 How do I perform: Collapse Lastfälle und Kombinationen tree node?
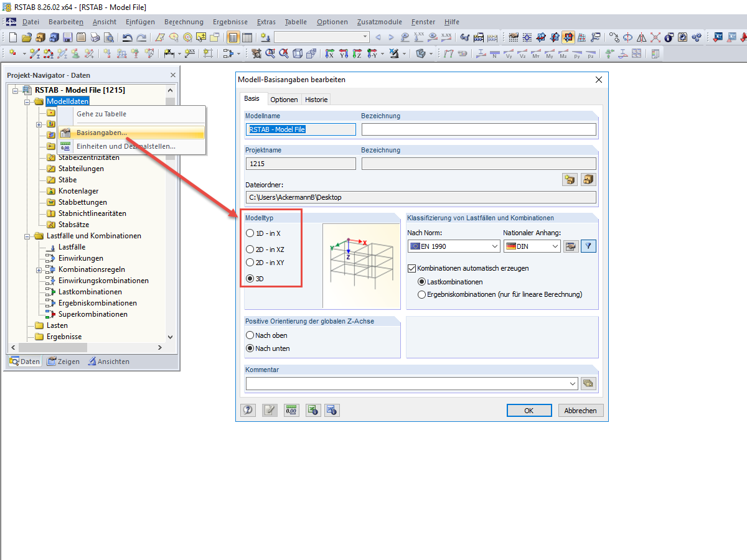click(x=27, y=236)
